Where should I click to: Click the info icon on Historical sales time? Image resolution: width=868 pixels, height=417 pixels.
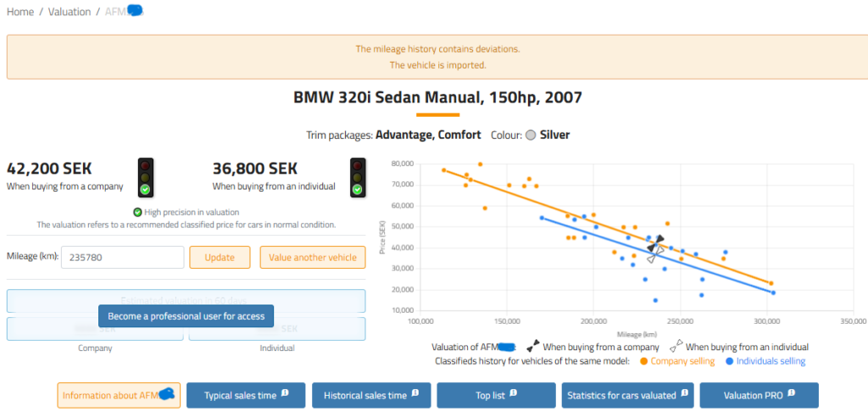point(416,392)
